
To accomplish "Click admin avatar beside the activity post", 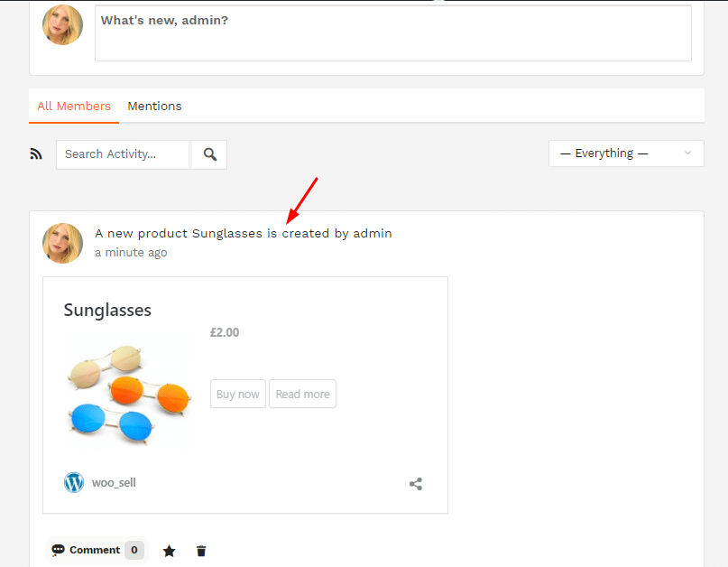I will [x=62, y=243].
